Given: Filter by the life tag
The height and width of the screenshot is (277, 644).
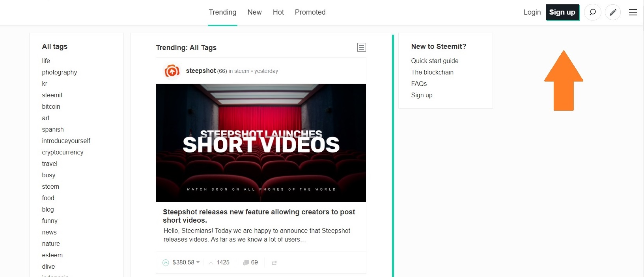Looking at the screenshot, I should click(46, 61).
